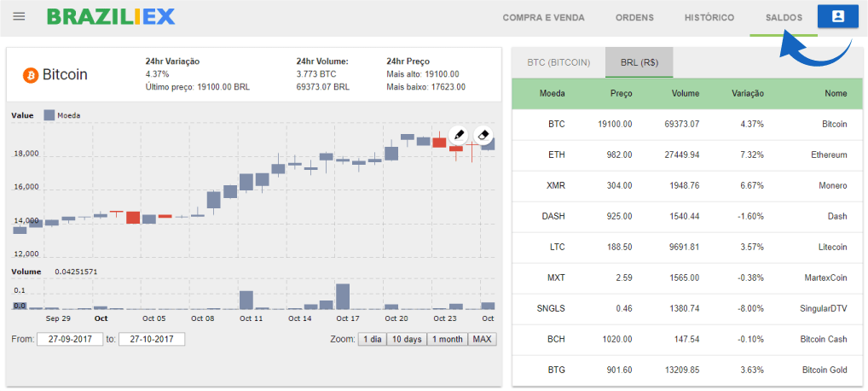Screen dimensions: 868x391
Task: Click the From date field
Action: [69, 339]
